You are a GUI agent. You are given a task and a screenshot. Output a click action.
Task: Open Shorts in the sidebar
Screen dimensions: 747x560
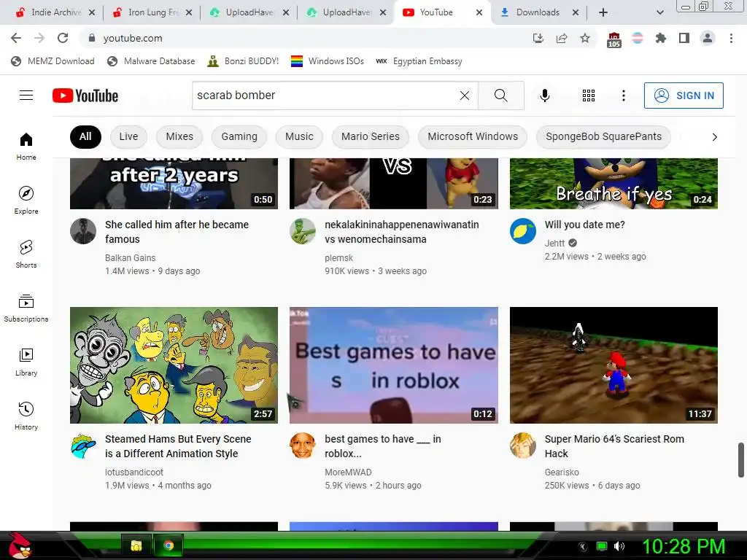(x=26, y=254)
